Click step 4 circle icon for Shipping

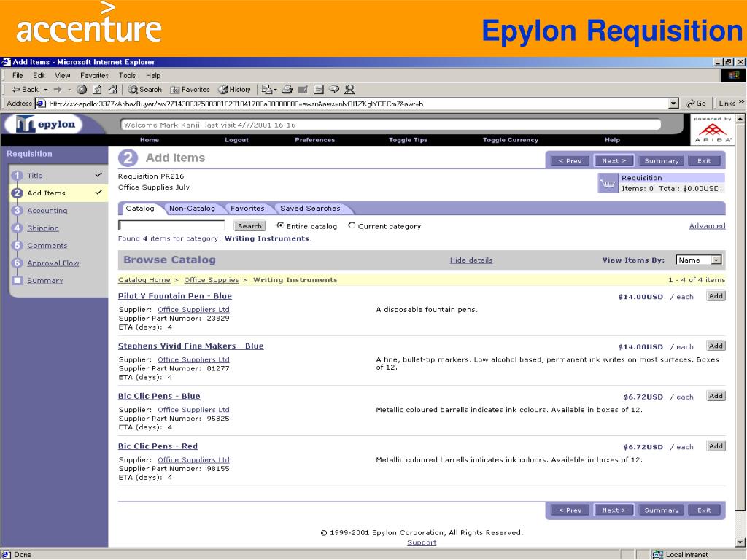18,227
